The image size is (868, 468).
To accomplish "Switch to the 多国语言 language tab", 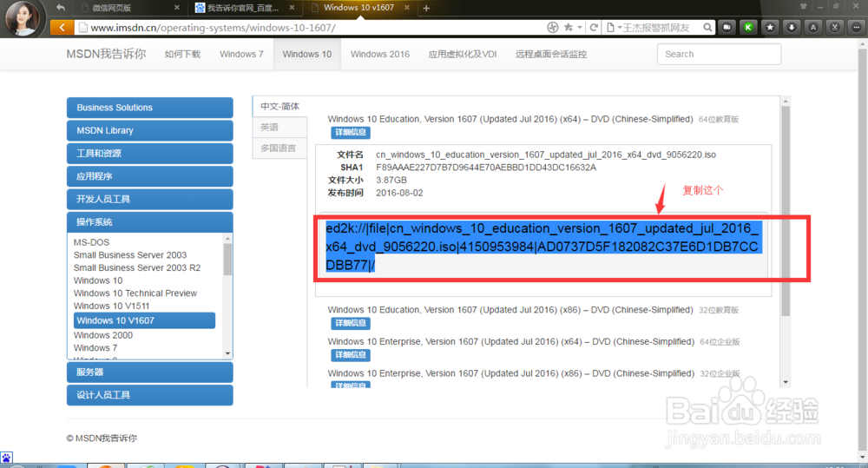I will pyautogui.click(x=279, y=148).
